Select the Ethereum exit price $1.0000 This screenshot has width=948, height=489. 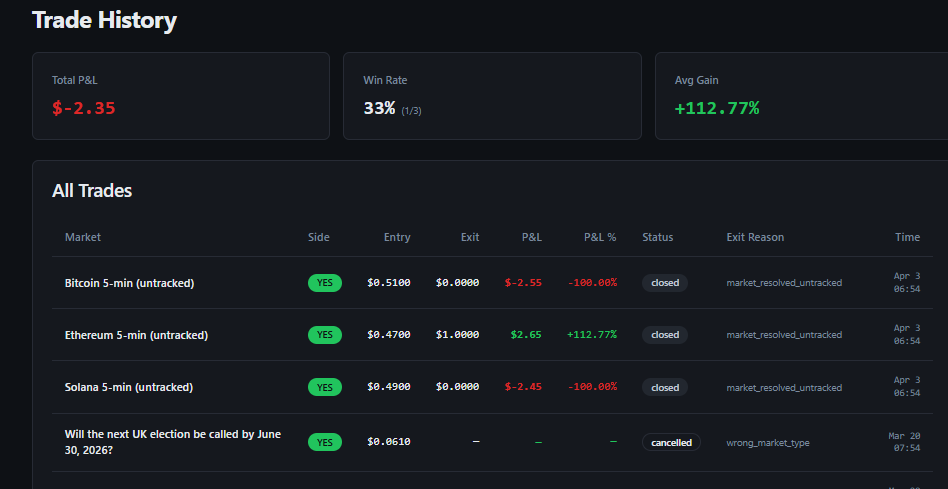click(x=458, y=335)
